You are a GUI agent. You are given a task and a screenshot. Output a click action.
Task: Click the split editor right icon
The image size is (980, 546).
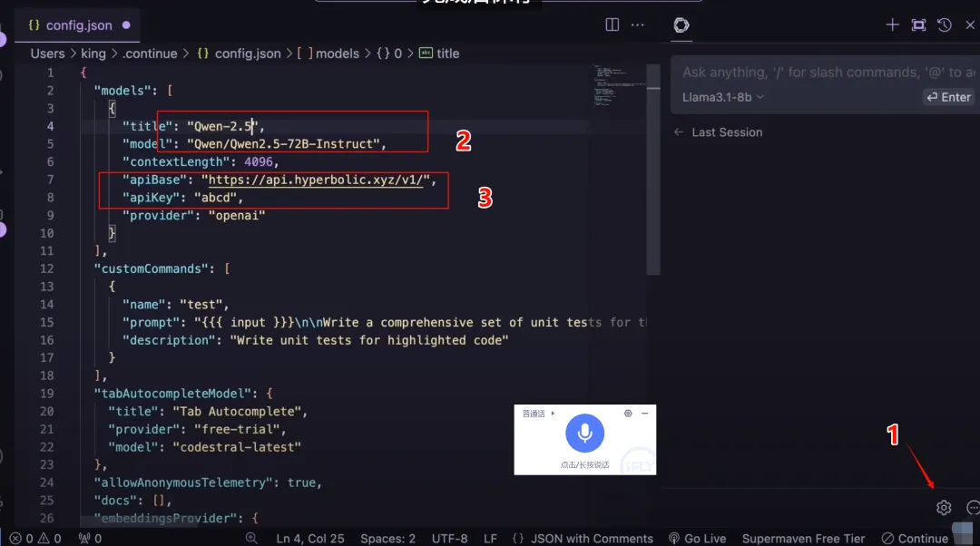(x=612, y=25)
